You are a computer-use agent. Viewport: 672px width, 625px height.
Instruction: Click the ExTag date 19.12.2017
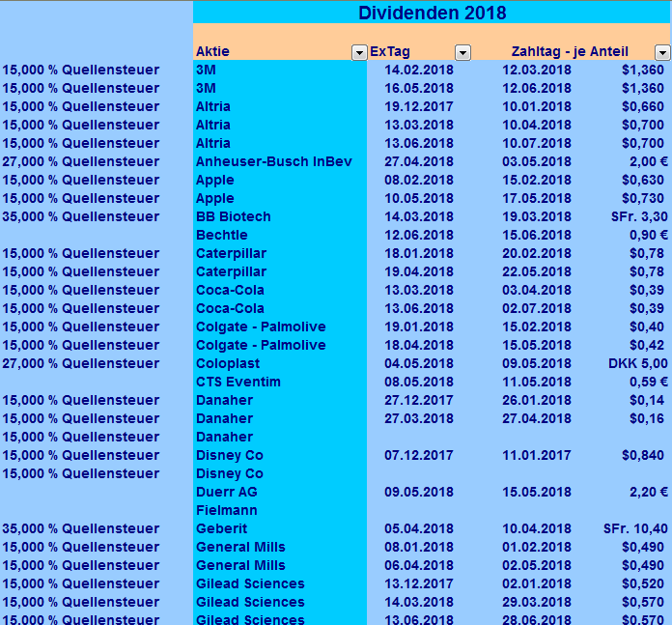pos(419,106)
